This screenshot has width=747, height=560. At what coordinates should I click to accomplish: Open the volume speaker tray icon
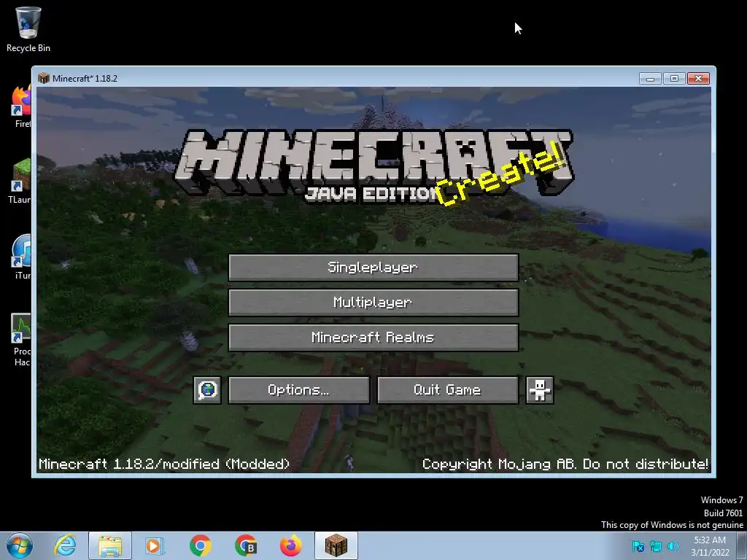pos(673,546)
